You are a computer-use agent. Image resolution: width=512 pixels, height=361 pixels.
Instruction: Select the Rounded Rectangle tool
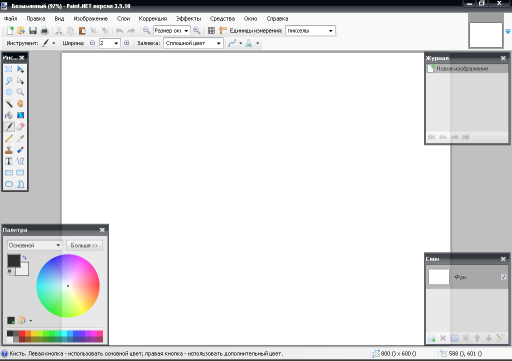[x=20, y=173]
